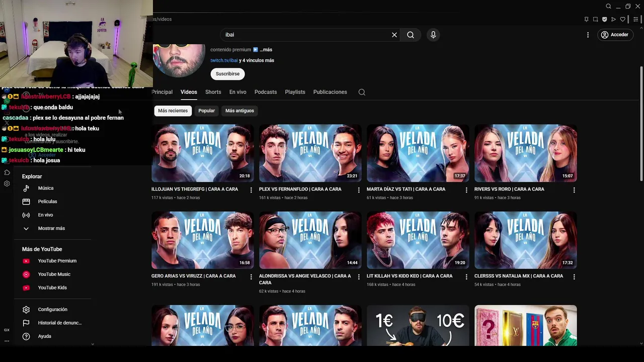Open YouTube Kids sidebar entry

(x=52, y=288)
